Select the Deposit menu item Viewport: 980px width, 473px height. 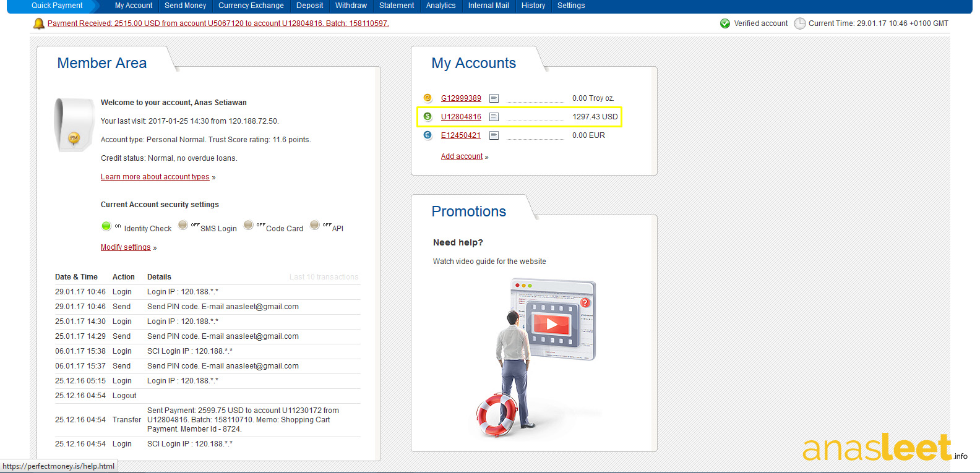[310, 6]
